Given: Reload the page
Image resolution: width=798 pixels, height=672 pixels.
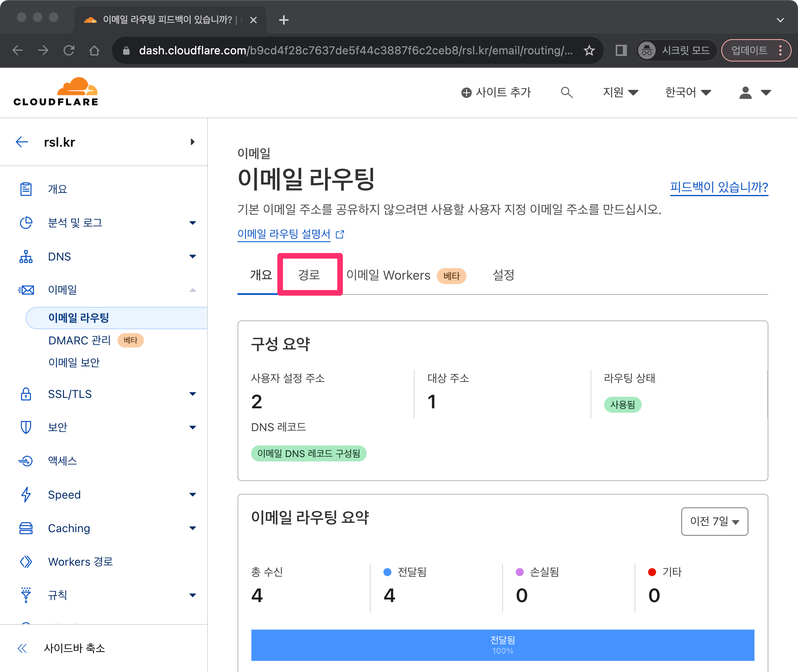Looking at the screenshot, I should point(69,50).
